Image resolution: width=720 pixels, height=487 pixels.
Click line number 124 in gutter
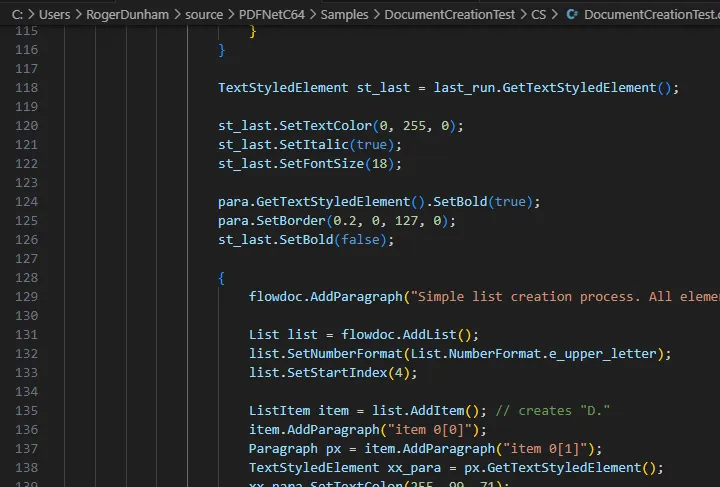pyautogui.click(x=27, y=202)
